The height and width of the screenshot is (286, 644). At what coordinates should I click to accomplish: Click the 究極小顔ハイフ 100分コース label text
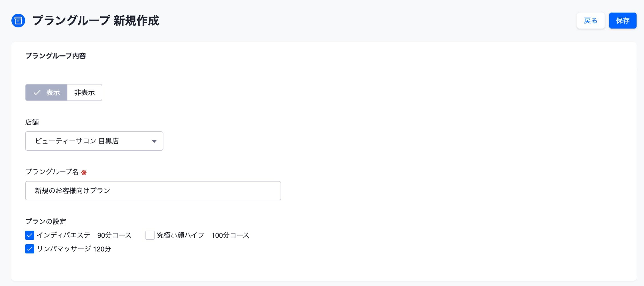(203, 235)
